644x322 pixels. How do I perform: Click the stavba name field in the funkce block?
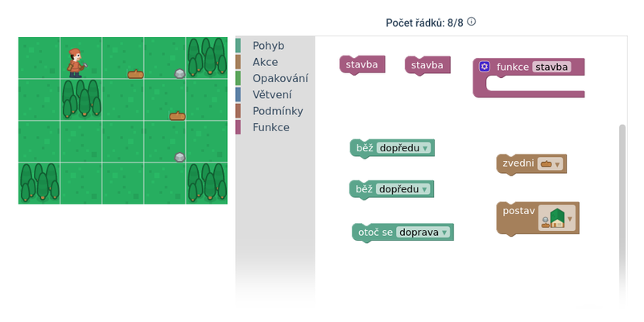551,67
